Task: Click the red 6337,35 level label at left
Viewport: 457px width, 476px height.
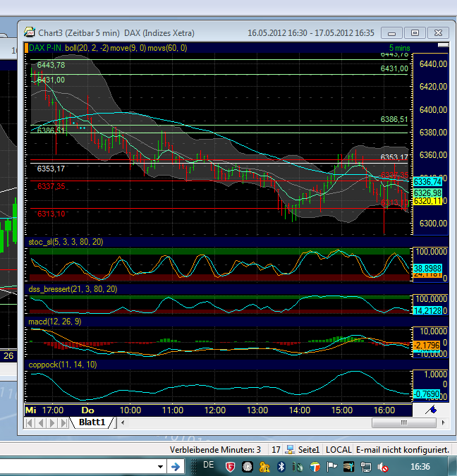Action: pyautogui.click(x=51, y=186)
